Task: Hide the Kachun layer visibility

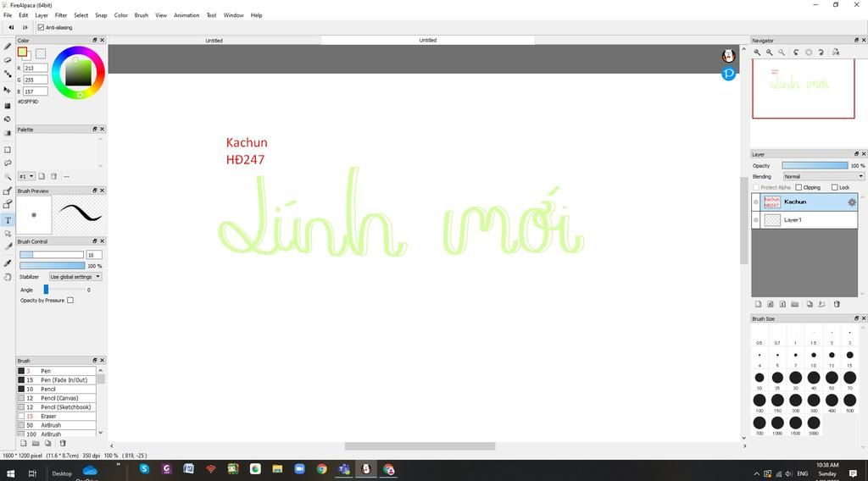Action: pos(756,202)
